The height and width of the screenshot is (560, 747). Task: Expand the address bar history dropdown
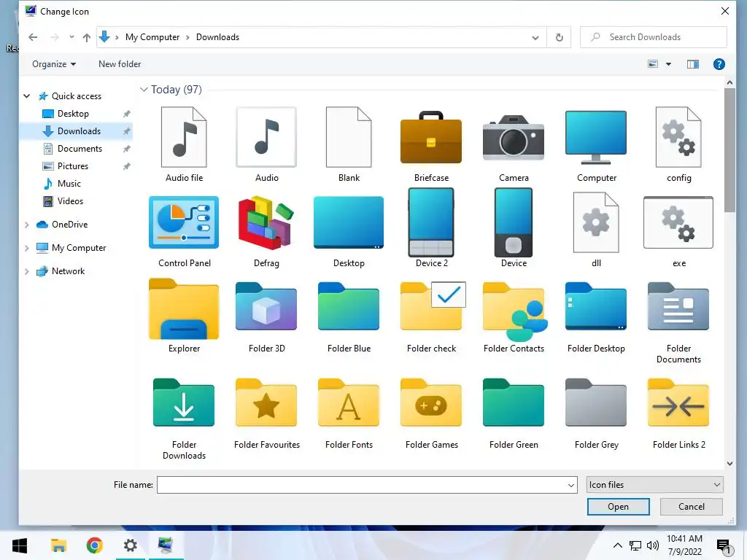[x=535, y=38]
